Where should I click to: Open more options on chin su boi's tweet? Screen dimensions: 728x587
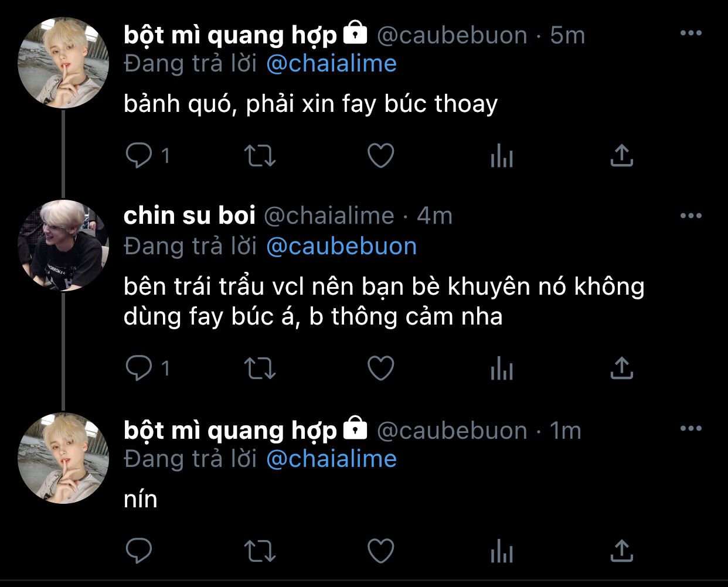click(x=691, y=216)
